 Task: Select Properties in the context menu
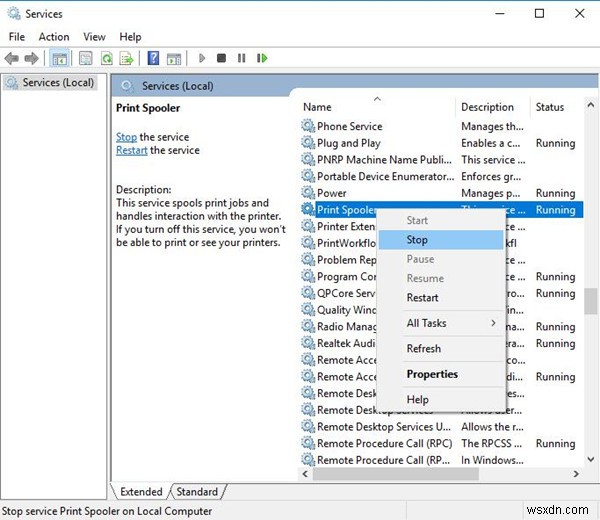point(432,374)
